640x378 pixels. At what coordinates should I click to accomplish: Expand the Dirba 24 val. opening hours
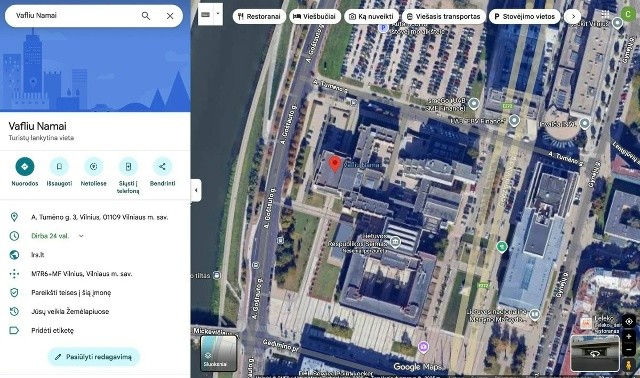(81, 236)
